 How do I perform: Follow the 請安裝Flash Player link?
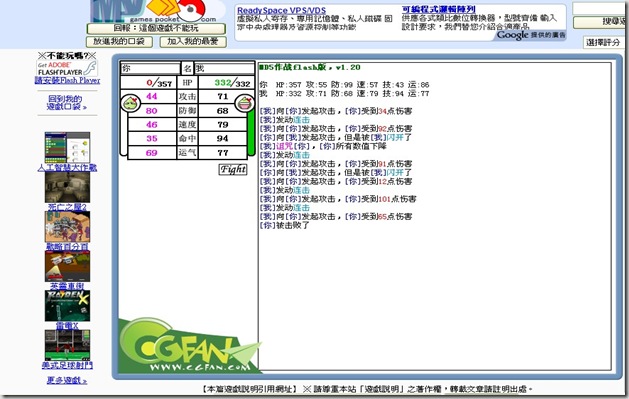67,81
